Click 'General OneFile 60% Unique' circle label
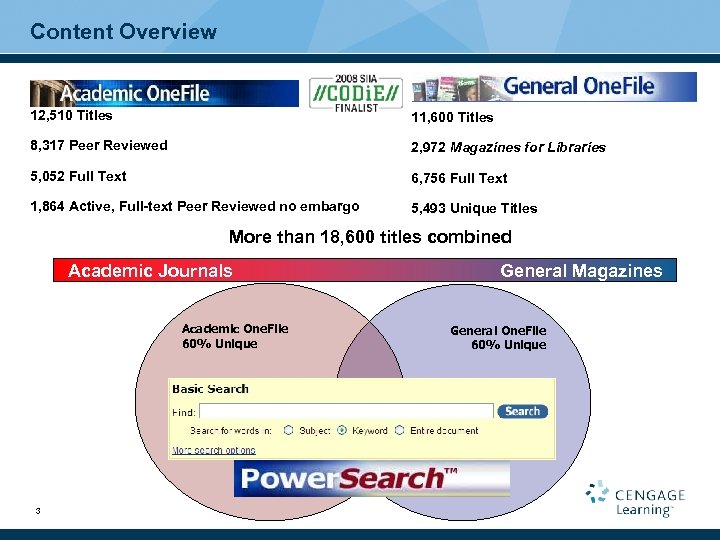 point(498,338)
